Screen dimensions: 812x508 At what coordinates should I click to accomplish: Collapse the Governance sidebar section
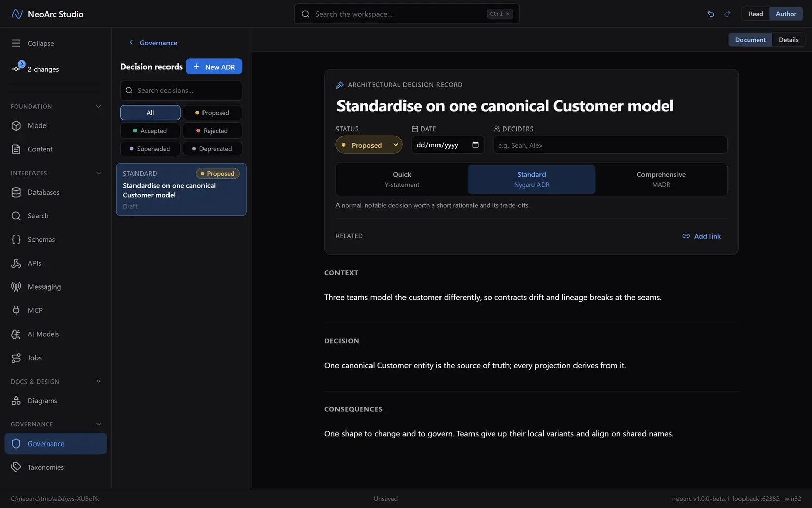(99, 424)
